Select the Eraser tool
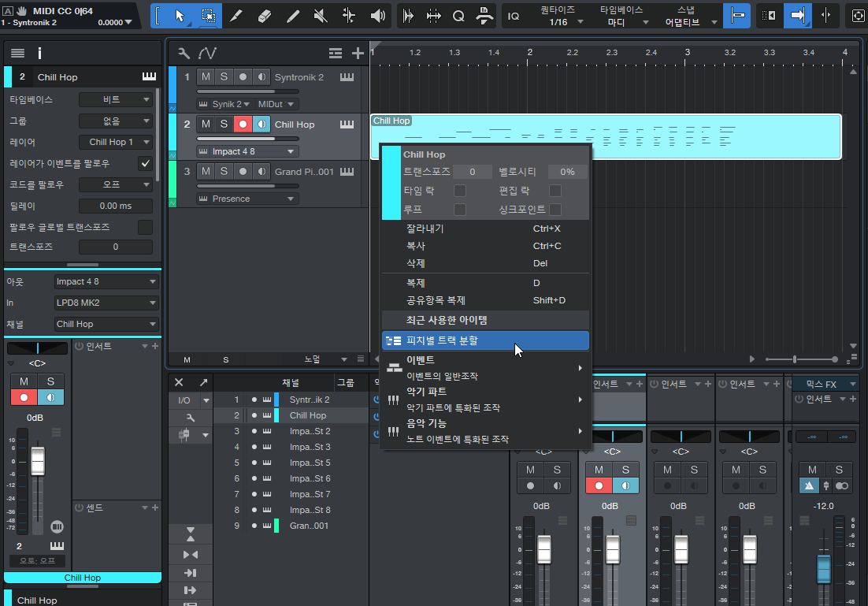The image size is (868, 606). click(x=265, y=16)
